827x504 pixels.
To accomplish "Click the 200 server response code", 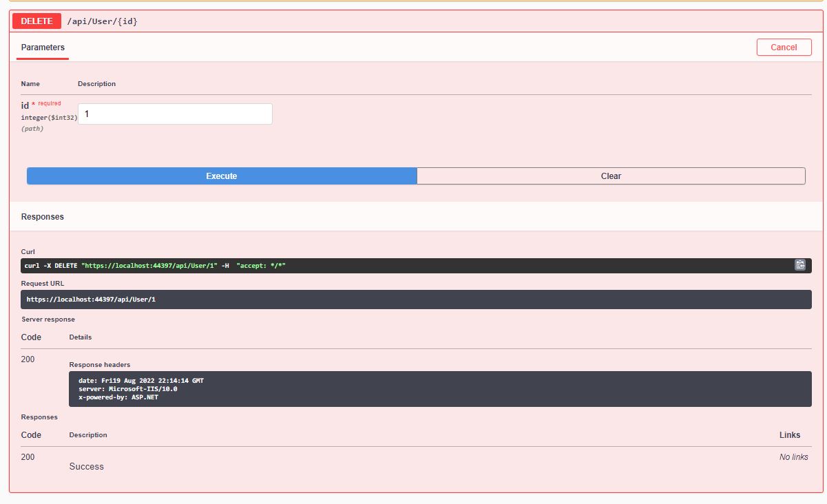I will coord(27,359).
